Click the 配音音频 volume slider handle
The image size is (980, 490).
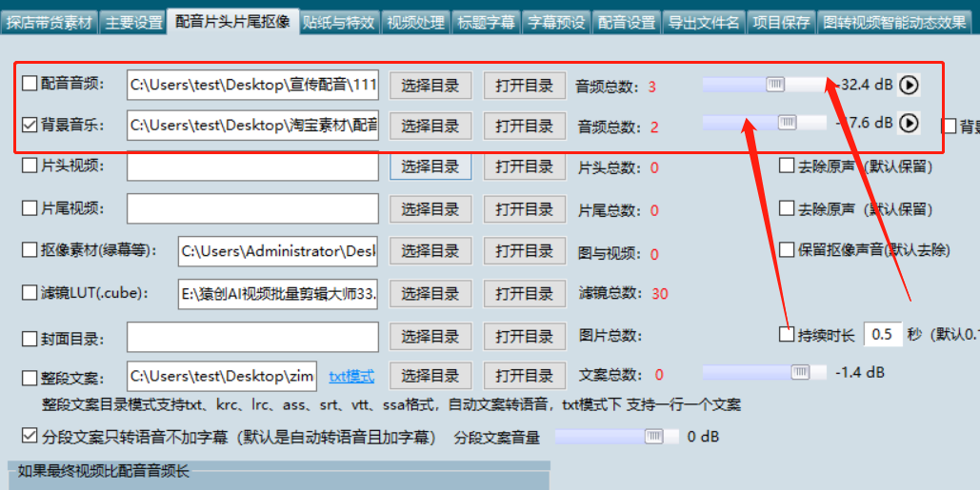(x=775, y=85)
